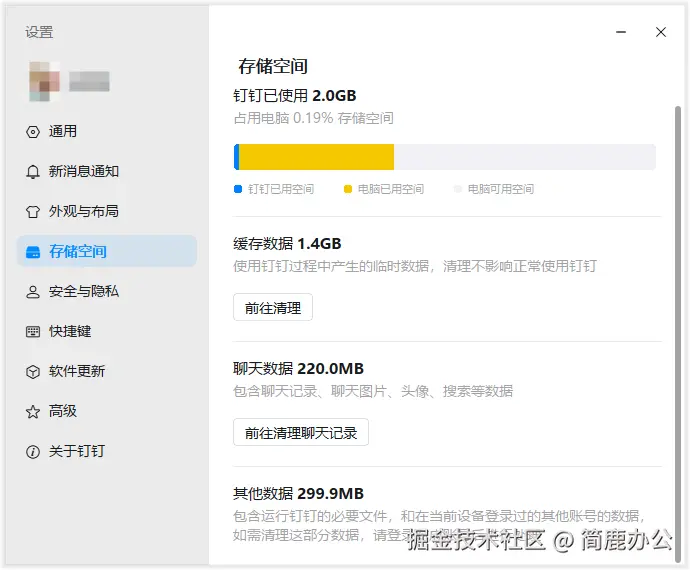Click the cube icon for 软件更新

point(32,372)
